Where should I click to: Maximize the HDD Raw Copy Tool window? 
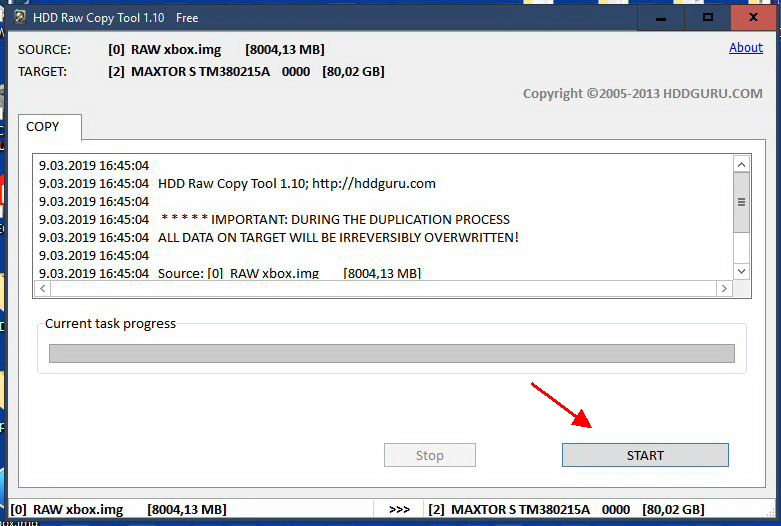pyautogui.click(x=708, y=18)
